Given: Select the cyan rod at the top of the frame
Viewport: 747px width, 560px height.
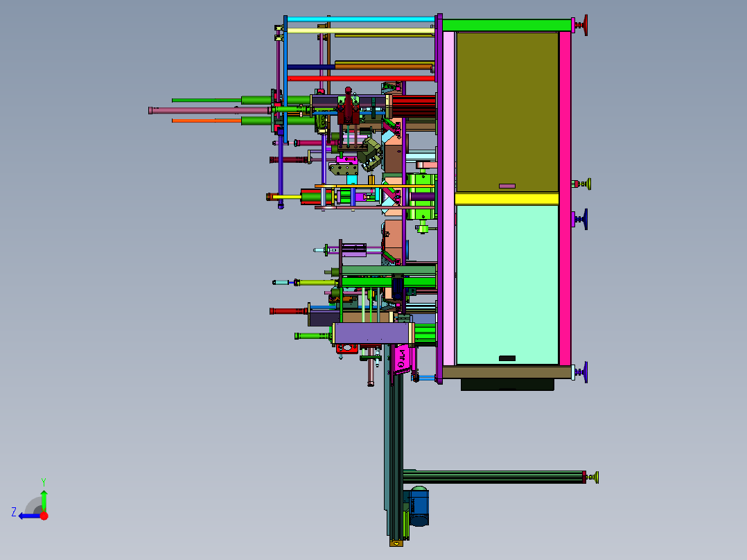Looking at the screenshot, I should pos(360,19).
